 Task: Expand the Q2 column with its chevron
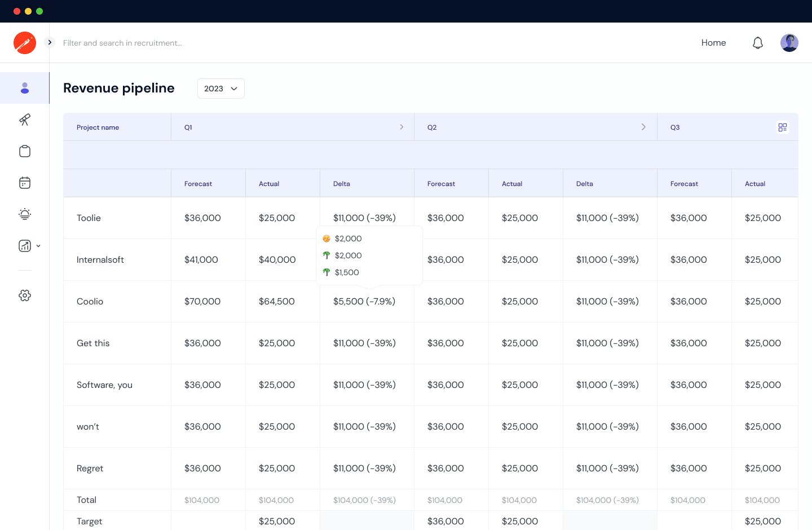coord(643,127)
